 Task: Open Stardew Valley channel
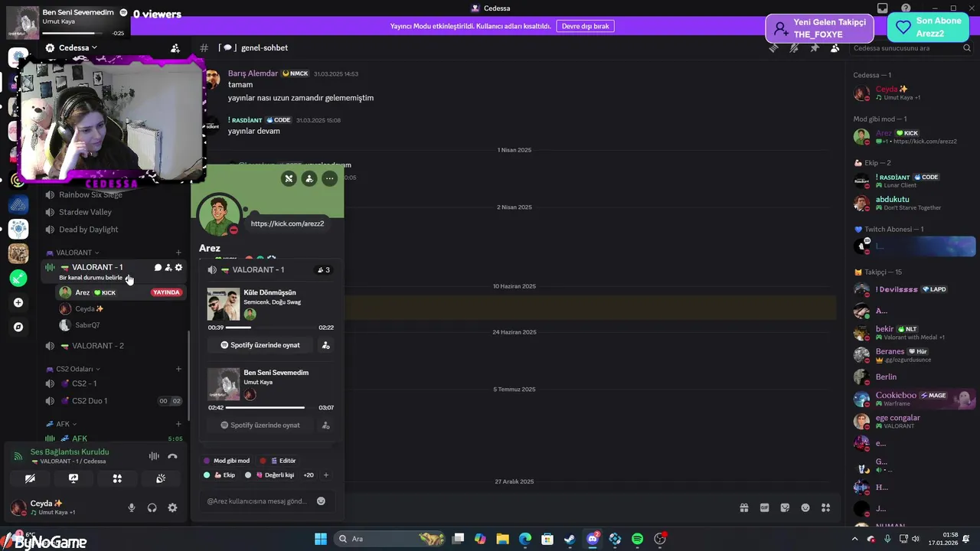(x=113, y=212)
